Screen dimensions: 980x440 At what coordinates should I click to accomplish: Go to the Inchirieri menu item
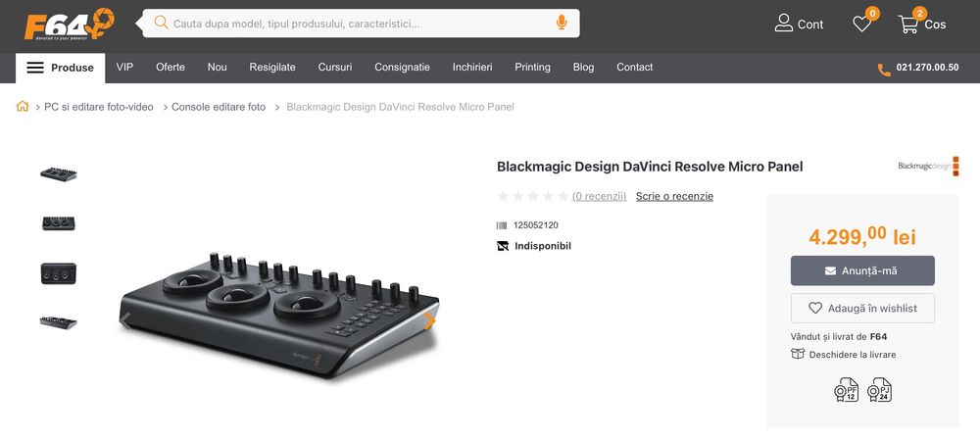pyautogui.click(x=472, y=68)
